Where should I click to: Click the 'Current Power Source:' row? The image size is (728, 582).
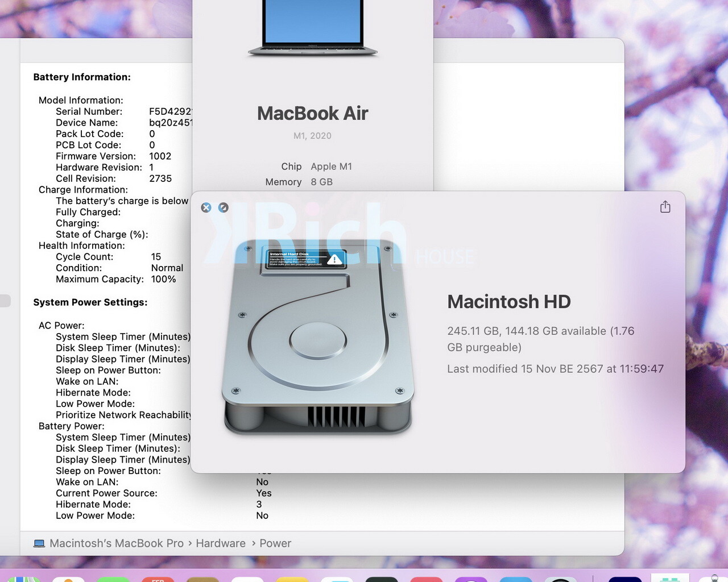106,493
